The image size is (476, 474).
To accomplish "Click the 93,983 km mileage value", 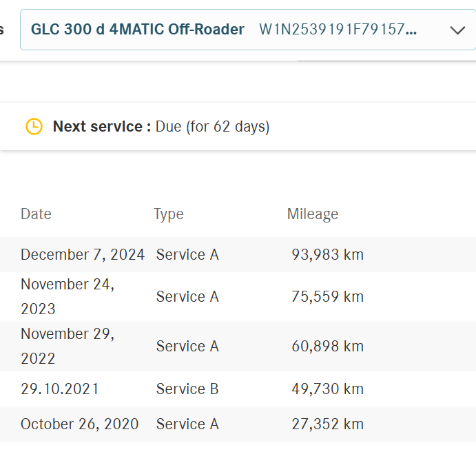I will [x=328, y=254].
